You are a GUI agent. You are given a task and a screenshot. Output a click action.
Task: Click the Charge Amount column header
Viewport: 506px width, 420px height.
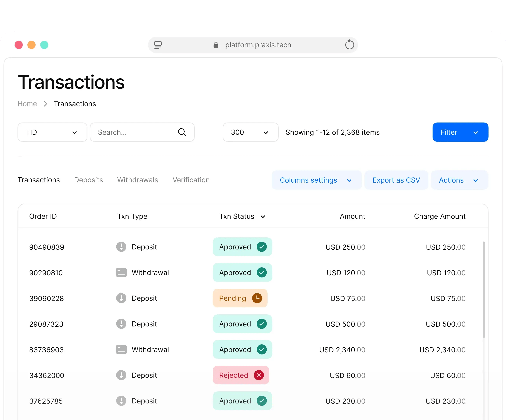(440, 216)
